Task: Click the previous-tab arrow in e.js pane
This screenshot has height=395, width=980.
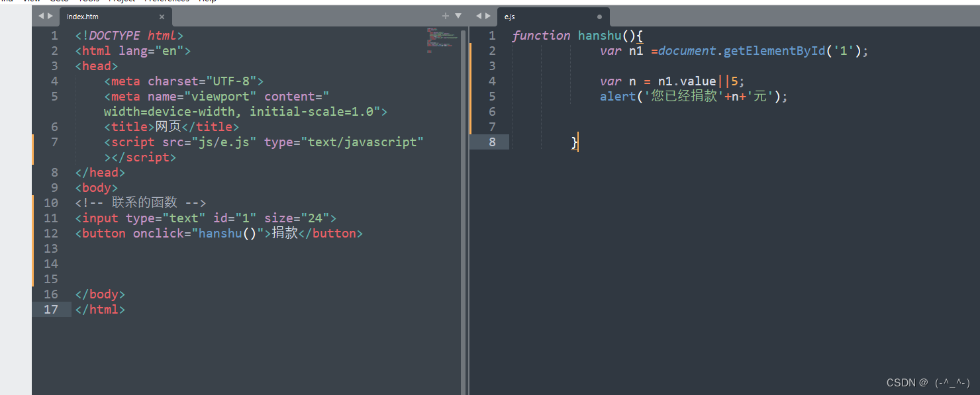Action: coord(480,16)
